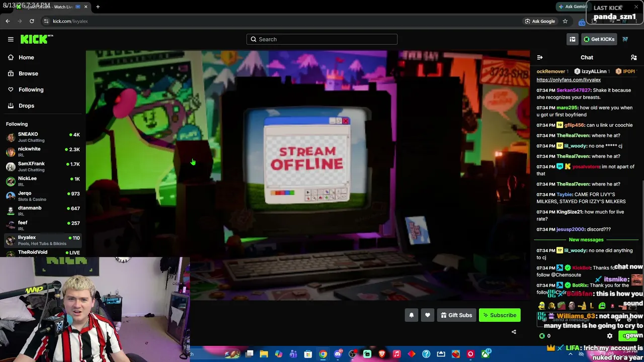Toggle the layout panel icon near Get KICKs
The width and height of the screenshot is (644, 362).
(573, 39)
